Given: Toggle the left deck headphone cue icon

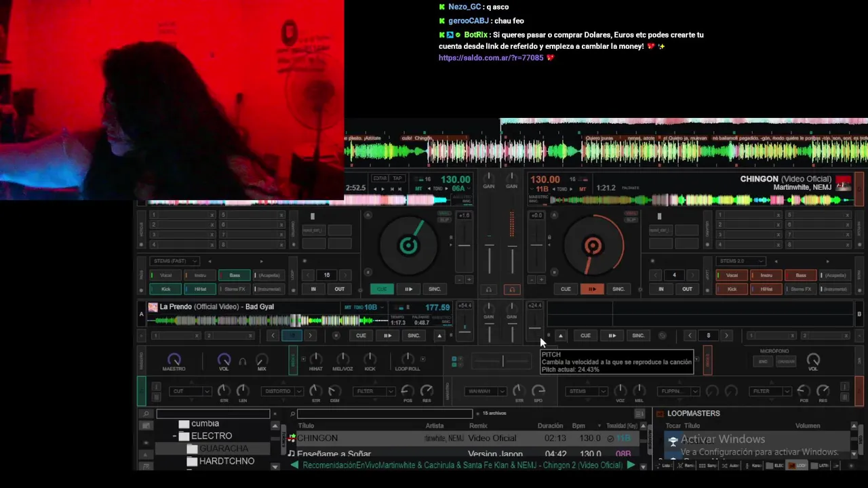Looking at the screenshot, I should pyautogui.click(x=488, y=289).
